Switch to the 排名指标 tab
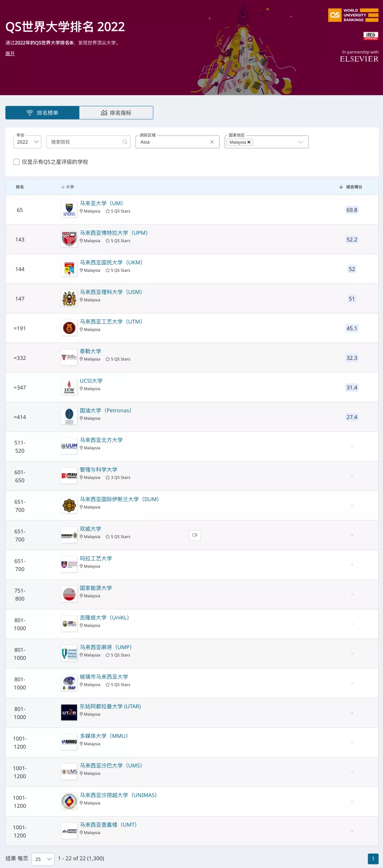 click(116, 113)
